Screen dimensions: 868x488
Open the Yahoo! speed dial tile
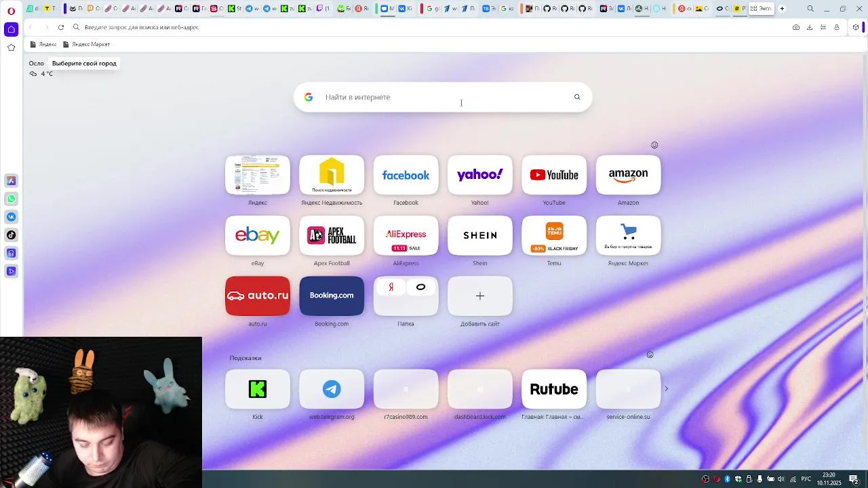pyautogui.click(x=480, y=175)
